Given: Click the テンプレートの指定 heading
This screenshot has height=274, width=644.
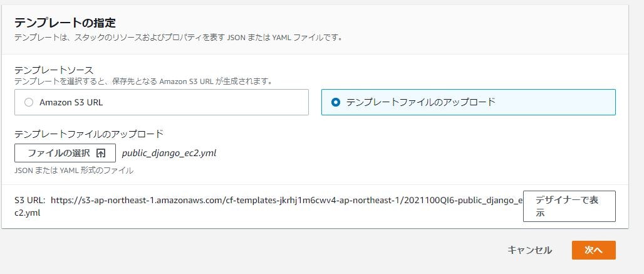Looking at the screenshot, I should coord(65,22).
